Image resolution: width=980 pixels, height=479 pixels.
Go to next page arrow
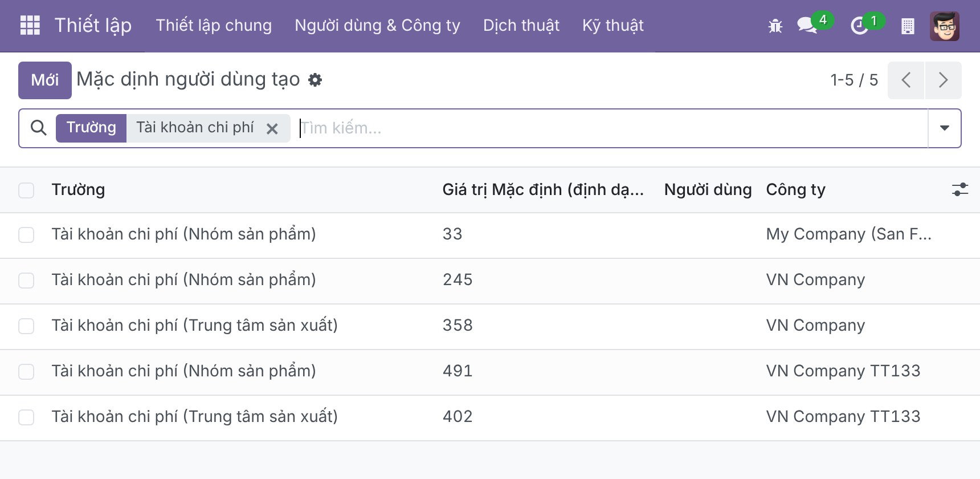tap(943, 80)
